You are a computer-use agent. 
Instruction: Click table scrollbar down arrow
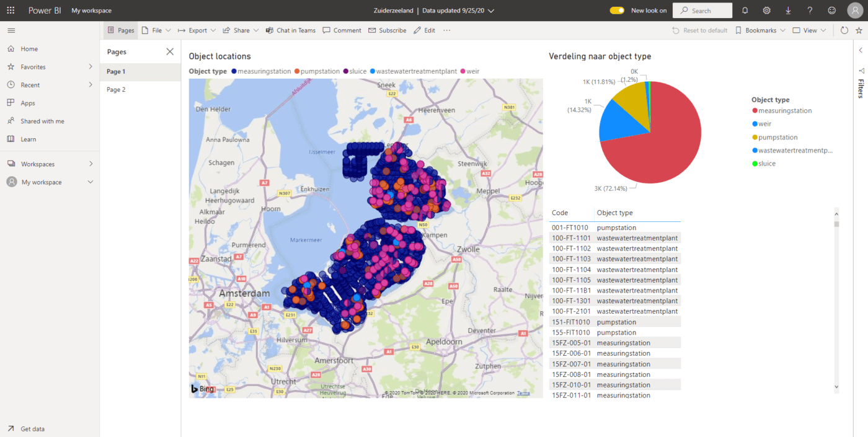click(x=836, y=387)
